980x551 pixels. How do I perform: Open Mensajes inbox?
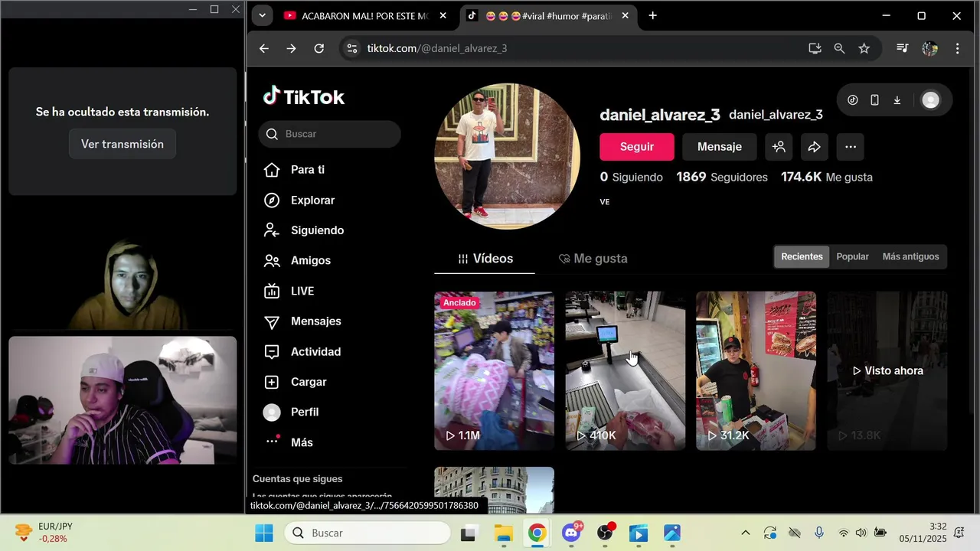[x=302, y=321]
